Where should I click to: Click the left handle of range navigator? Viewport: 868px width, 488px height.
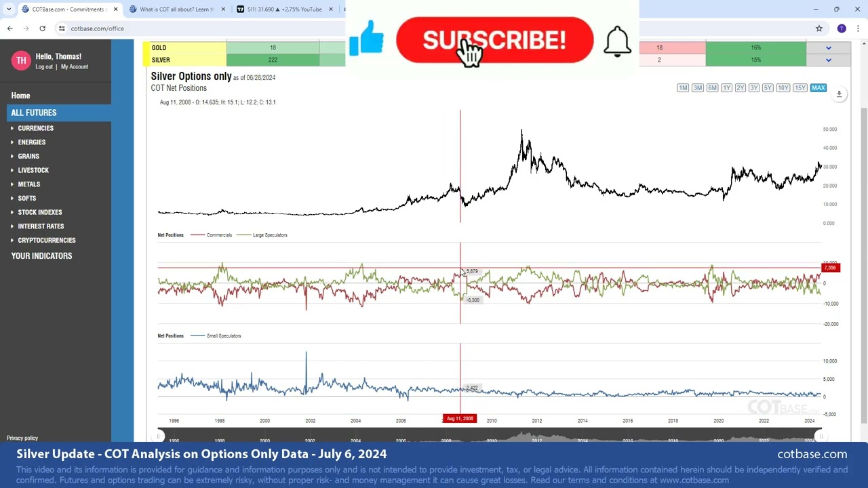pyautogui.click(x=159, y=436)
